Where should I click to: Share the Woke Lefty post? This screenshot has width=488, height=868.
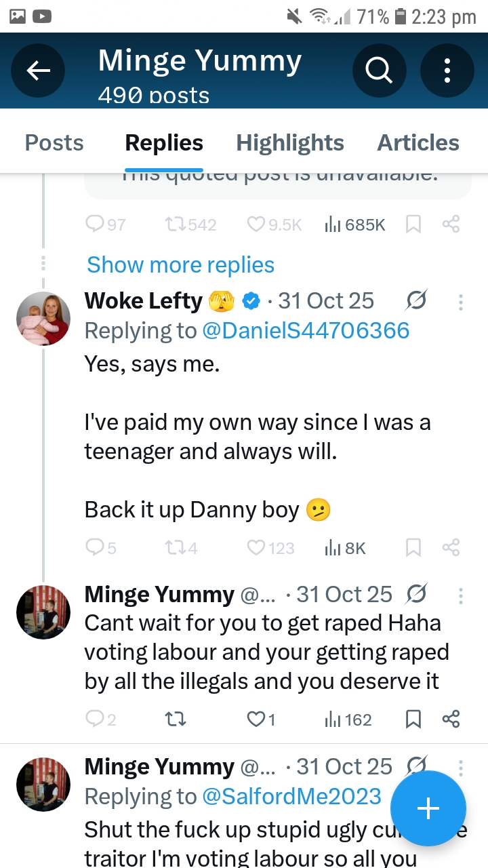tap(451, 547)
